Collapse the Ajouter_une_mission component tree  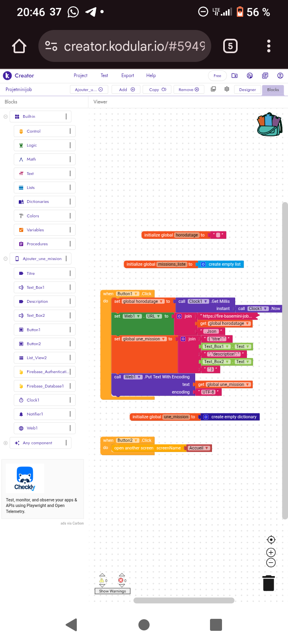click(x=6, y=259)
